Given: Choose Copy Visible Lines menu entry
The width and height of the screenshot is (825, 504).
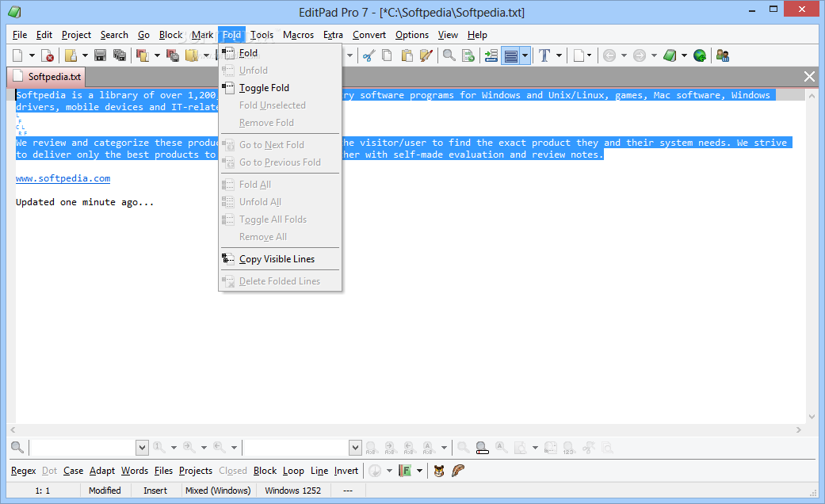Looking at the screenshot, I should pos(280,259).
